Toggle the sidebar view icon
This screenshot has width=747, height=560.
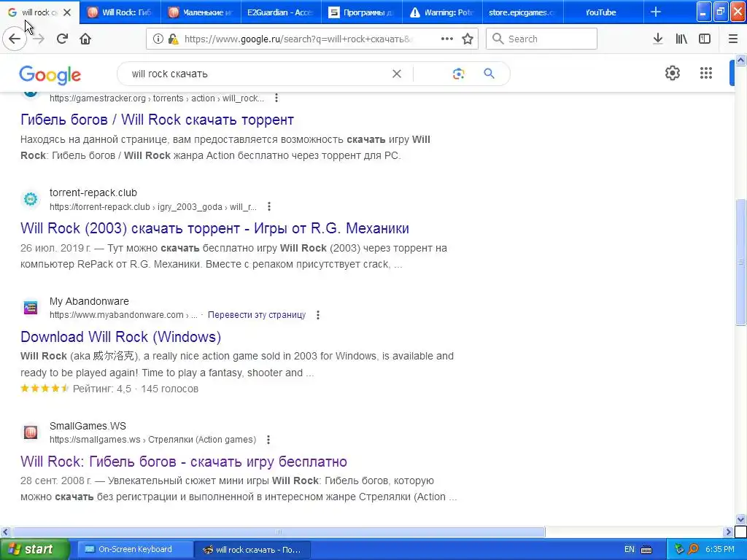pos(705,39)
